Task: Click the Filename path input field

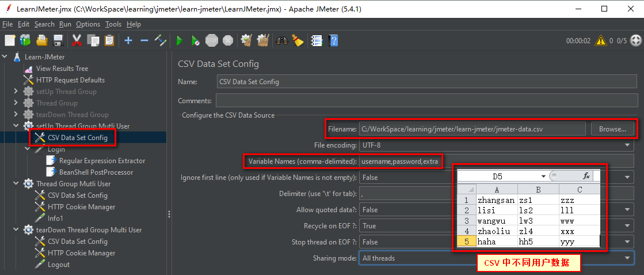Action: click(472, 129)
